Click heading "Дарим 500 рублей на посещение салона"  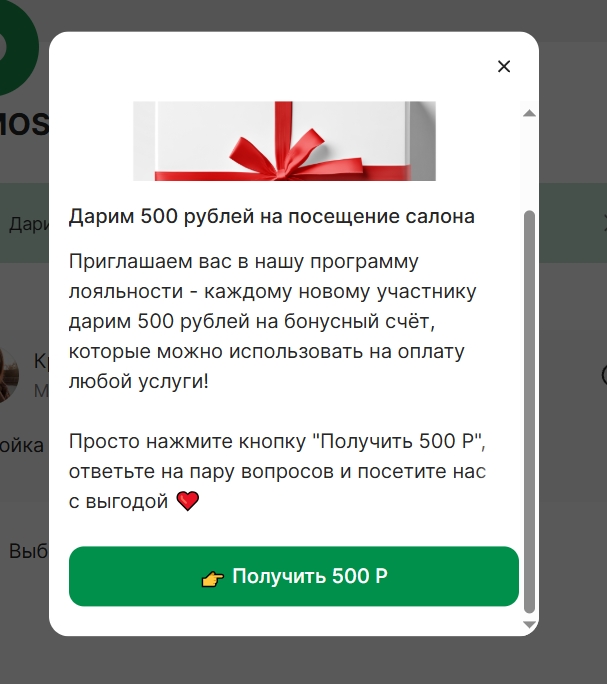click(x=271, y=216)
